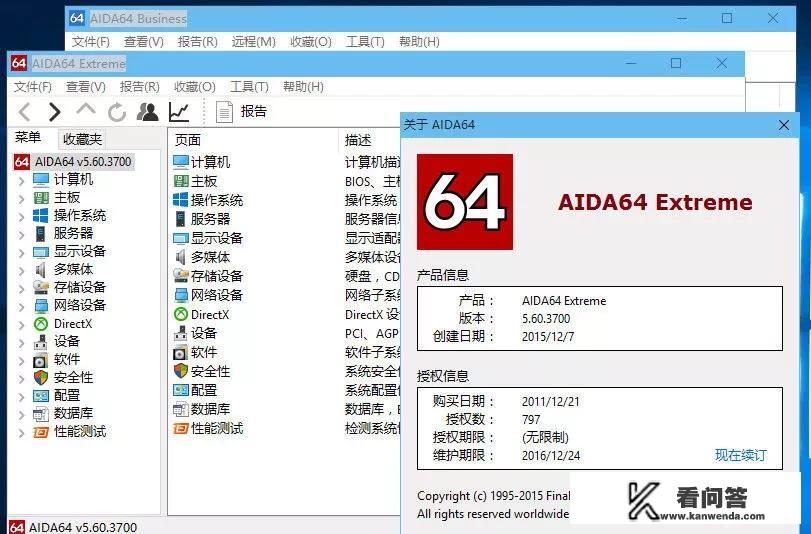This screenshot has width=811, height=534.
Task: Open 文件(F) menu in AIDA64 Extreme
Action: pyautogui.click(x=33, y=87)
